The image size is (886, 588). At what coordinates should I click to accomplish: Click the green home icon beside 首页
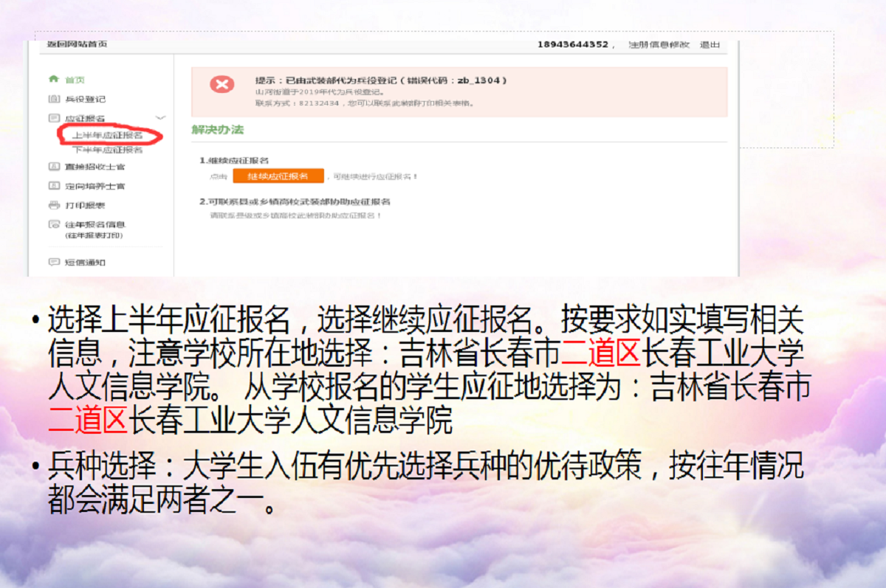pos(53,79)
